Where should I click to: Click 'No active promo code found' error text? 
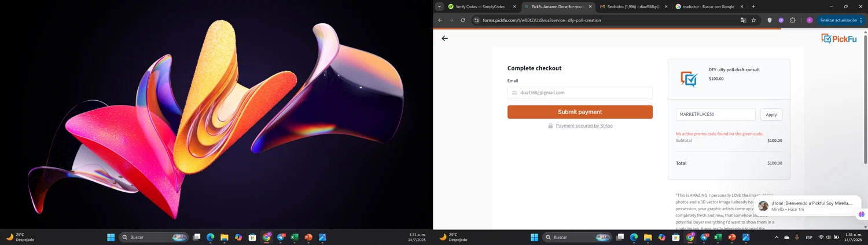click(x=719, y=134)
